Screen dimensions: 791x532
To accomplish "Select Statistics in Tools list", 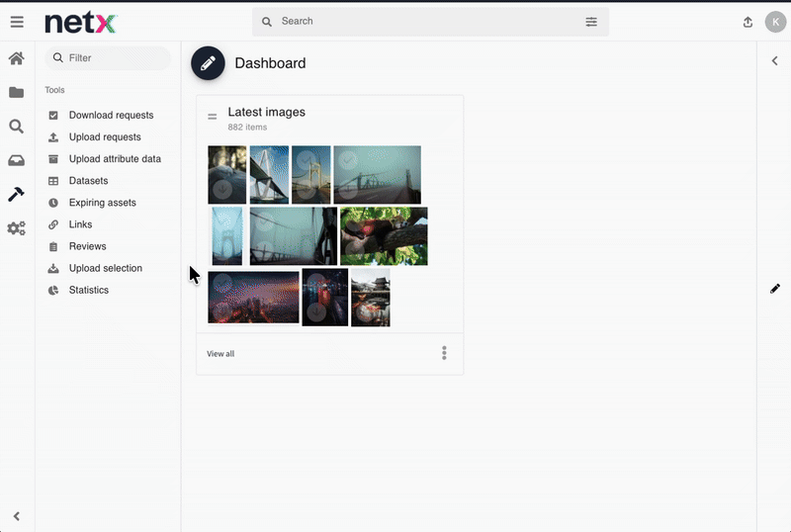I will coord(88,291).
